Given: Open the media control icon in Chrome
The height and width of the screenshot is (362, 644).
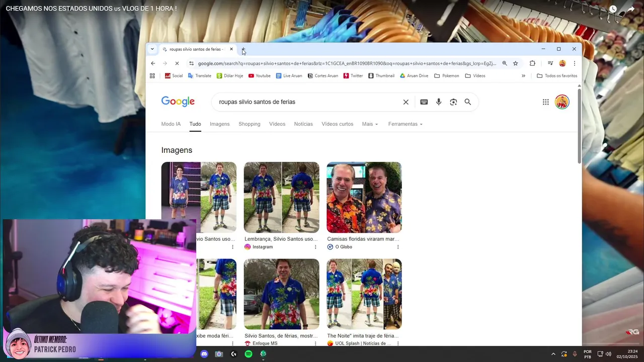Looking at the screenshot, I should coord(550,63).
